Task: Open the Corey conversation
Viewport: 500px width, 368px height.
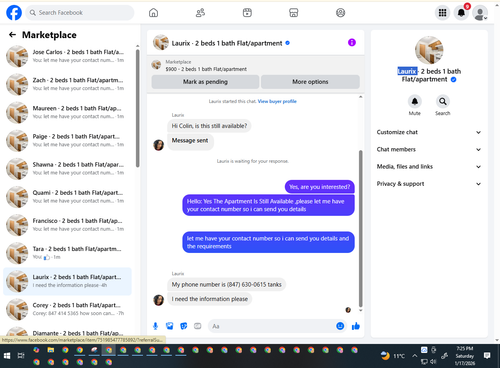Action: coord(68,309)
